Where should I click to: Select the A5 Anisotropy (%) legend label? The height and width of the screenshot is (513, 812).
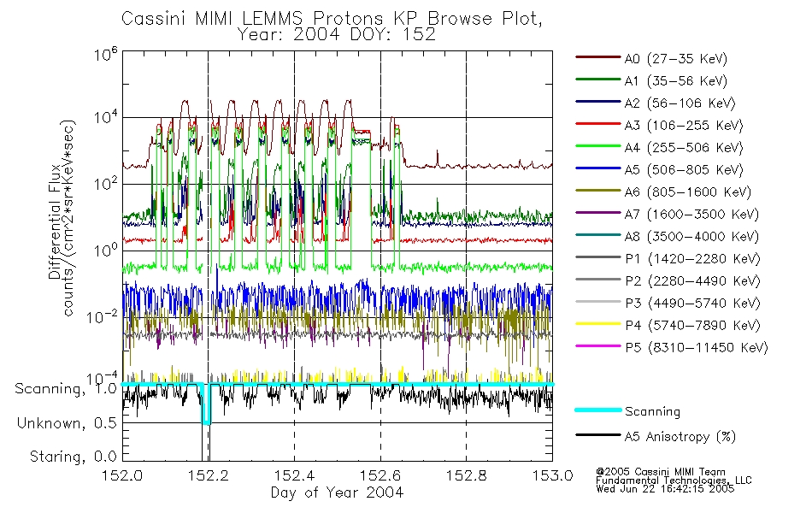point(680,437)
